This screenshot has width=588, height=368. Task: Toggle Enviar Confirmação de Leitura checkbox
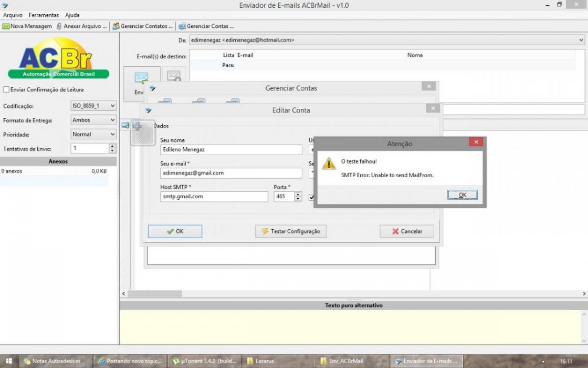point(6,90)
